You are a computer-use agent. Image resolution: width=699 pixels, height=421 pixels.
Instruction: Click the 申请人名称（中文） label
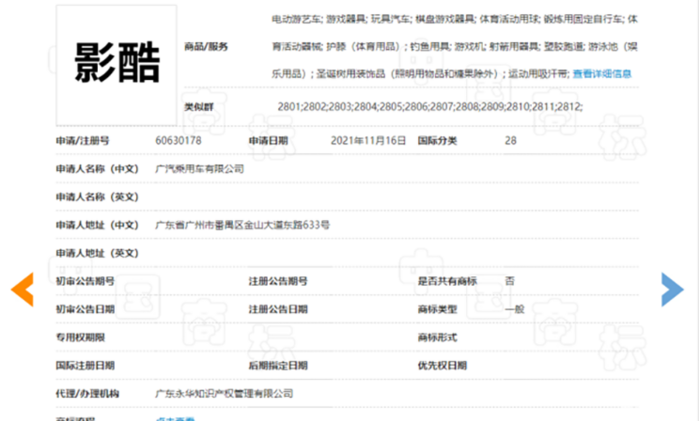click(97, 169)
